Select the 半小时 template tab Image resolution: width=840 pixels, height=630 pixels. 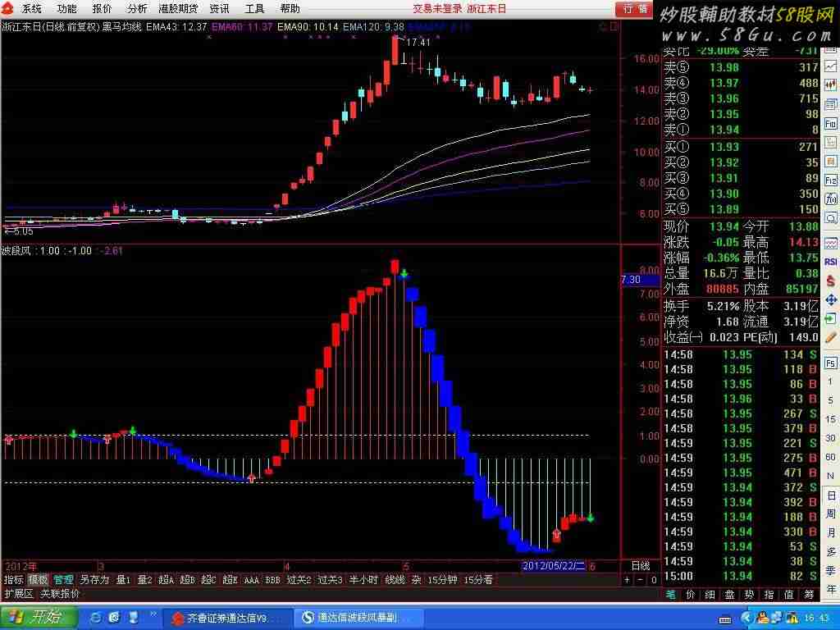[363, 580]
